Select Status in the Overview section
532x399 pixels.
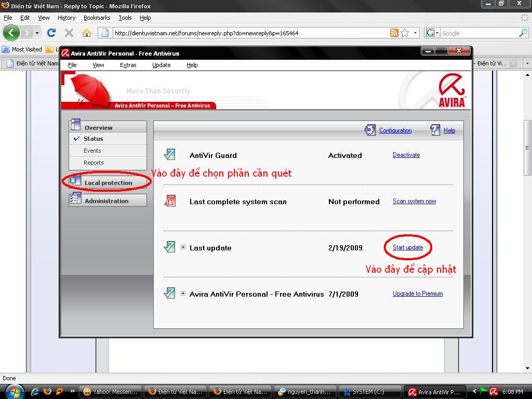coord(108,139)
